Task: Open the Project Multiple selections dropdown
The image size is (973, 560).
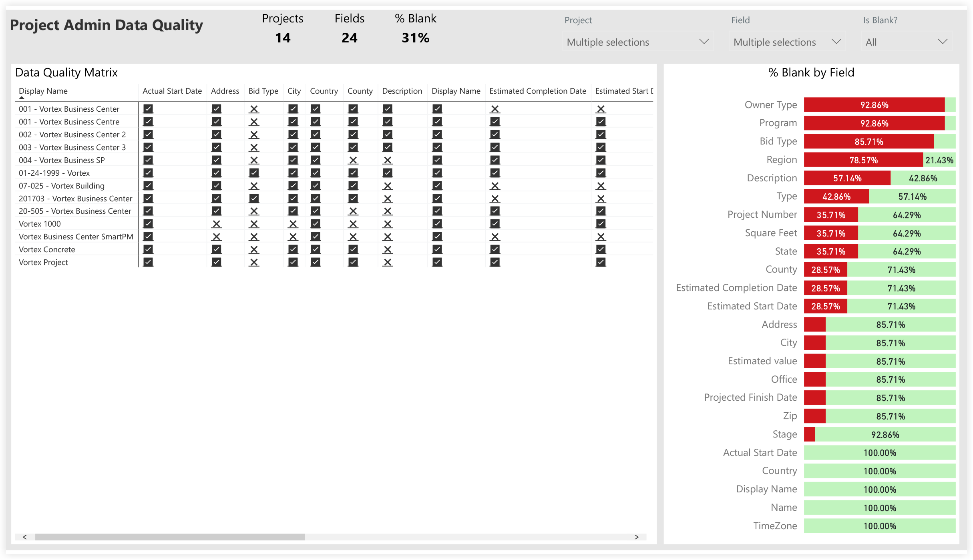Action: (637, 42)
